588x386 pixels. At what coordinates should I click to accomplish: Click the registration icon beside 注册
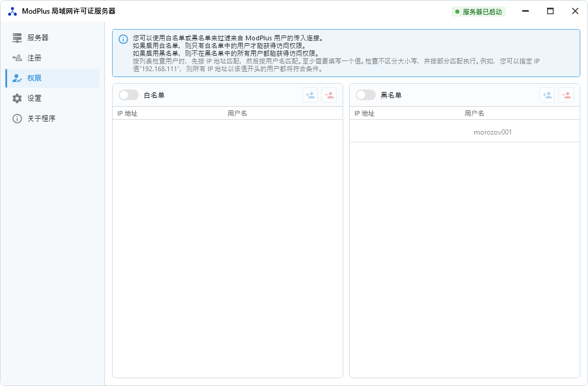click(x=17, y=58)
